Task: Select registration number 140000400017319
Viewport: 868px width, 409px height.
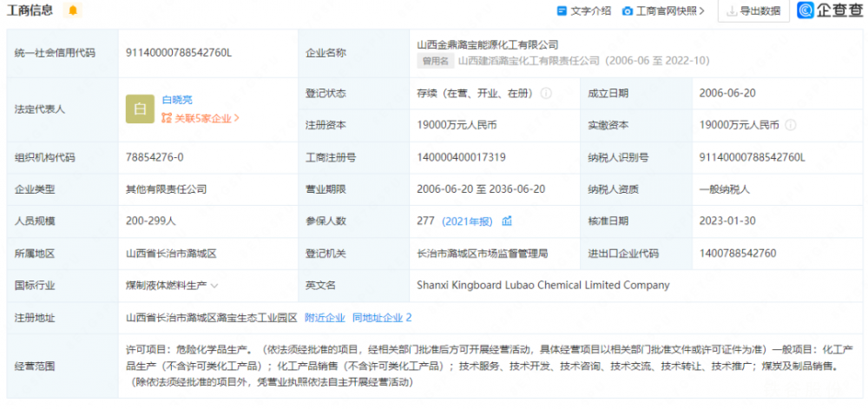Action: click(x=461, y=157)
